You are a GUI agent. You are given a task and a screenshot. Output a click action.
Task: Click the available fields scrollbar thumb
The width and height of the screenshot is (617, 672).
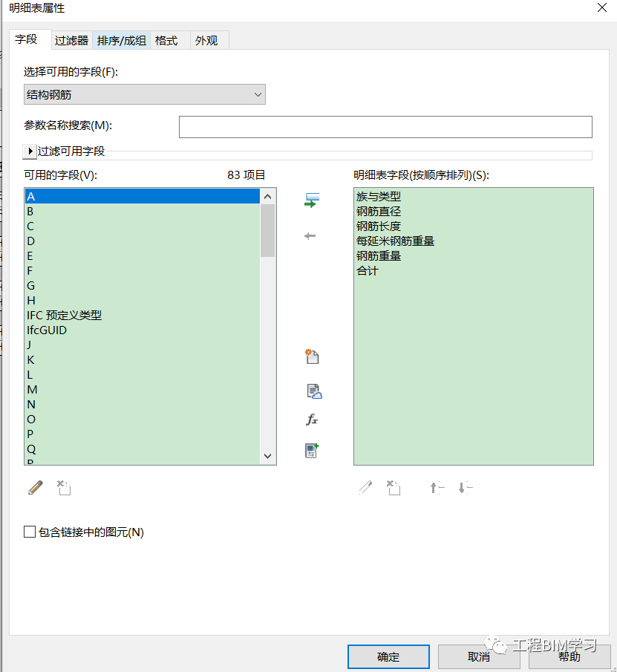[x=268, y=231]
